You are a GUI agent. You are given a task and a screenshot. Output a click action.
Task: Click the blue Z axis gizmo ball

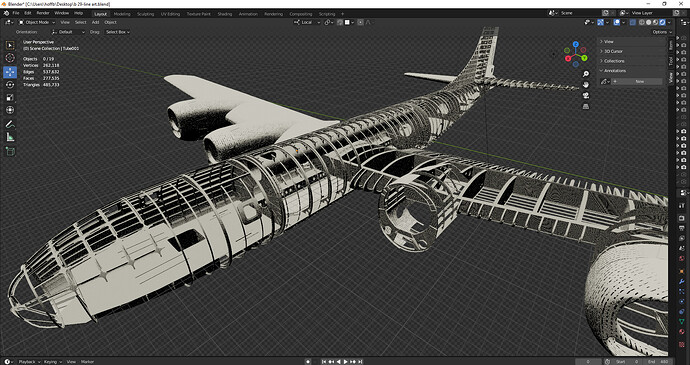(576, 44)
